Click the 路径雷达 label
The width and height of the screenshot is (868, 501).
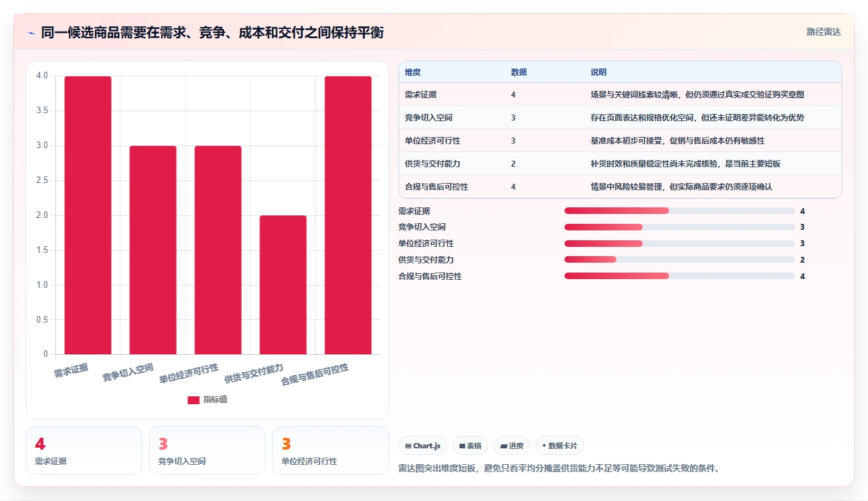(824, 32)
